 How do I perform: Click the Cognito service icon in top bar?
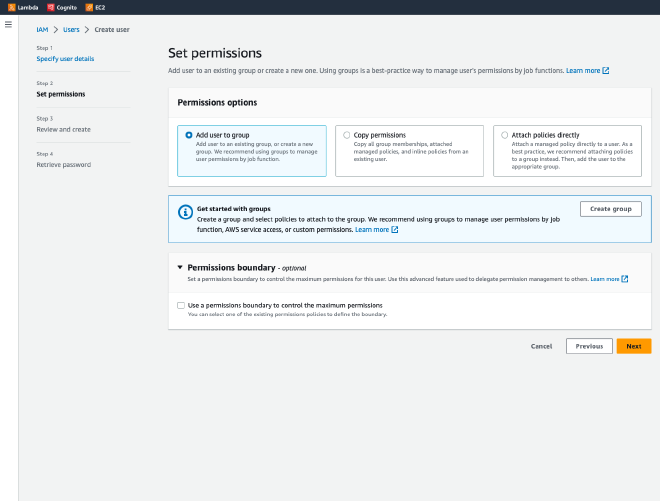tap(51, 7)
